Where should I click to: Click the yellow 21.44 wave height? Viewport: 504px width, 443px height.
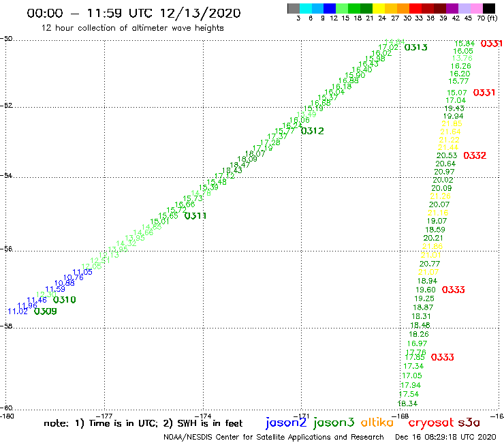pos(448,148)
